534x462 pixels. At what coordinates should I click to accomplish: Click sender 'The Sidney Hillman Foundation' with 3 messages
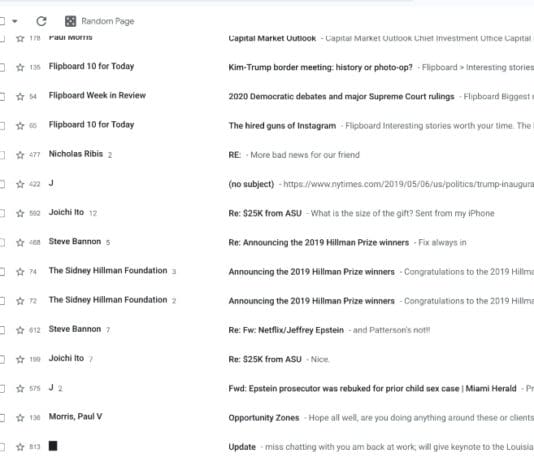coord(108,270)
